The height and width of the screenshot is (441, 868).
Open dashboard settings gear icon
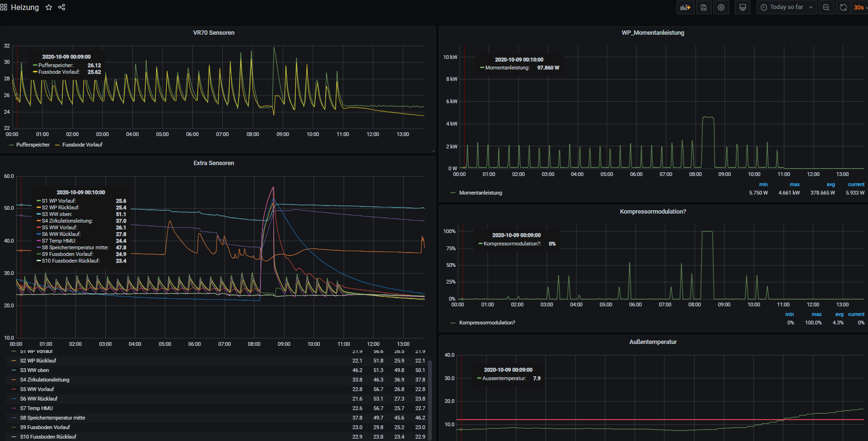(x=721, y=8)
